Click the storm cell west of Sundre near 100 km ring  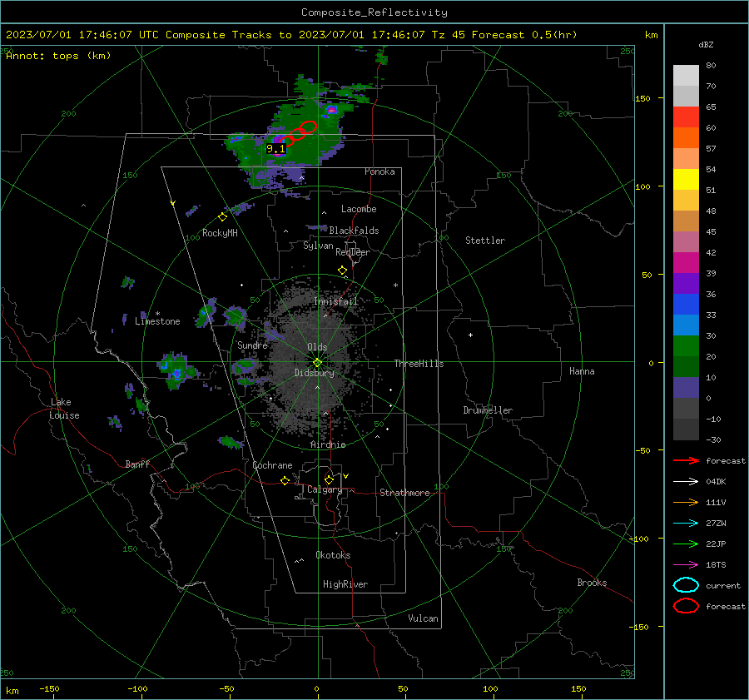pos(177,370)
